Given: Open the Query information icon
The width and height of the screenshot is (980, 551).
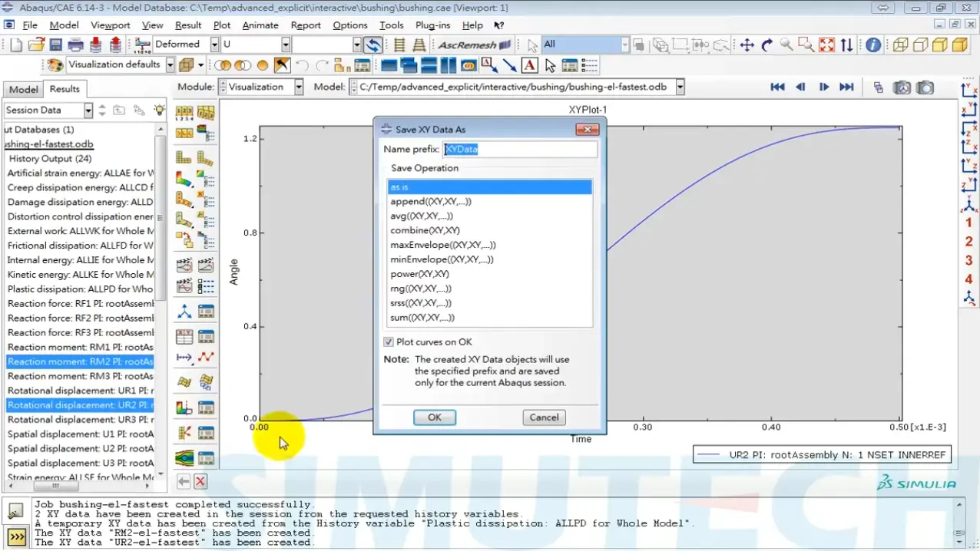Looking at the screenshot, I should [873, 45].
